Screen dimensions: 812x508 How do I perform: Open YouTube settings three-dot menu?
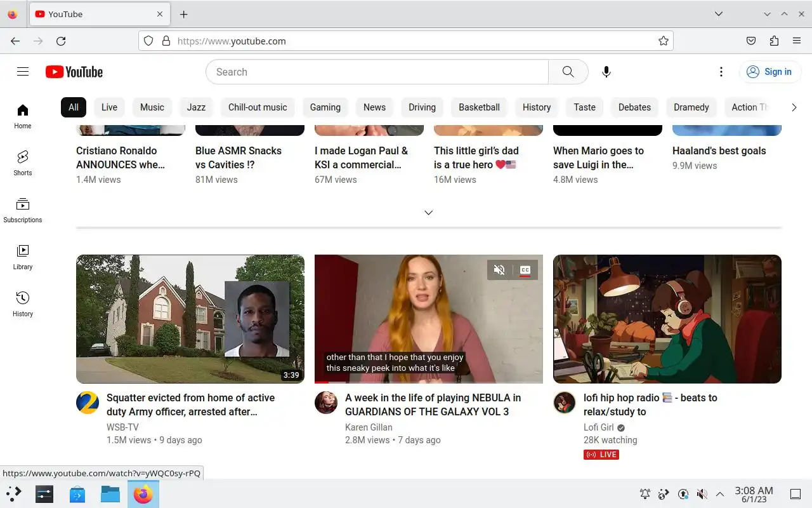721,72
